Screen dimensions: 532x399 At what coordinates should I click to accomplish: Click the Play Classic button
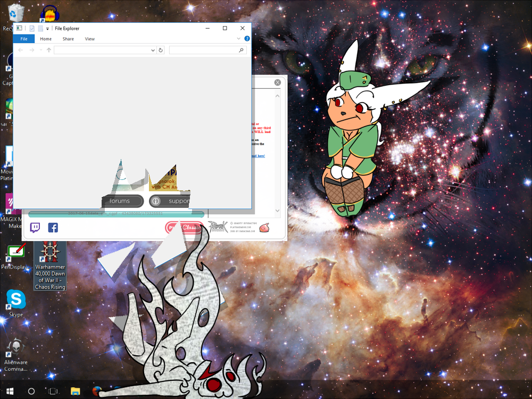click(184, 228)
